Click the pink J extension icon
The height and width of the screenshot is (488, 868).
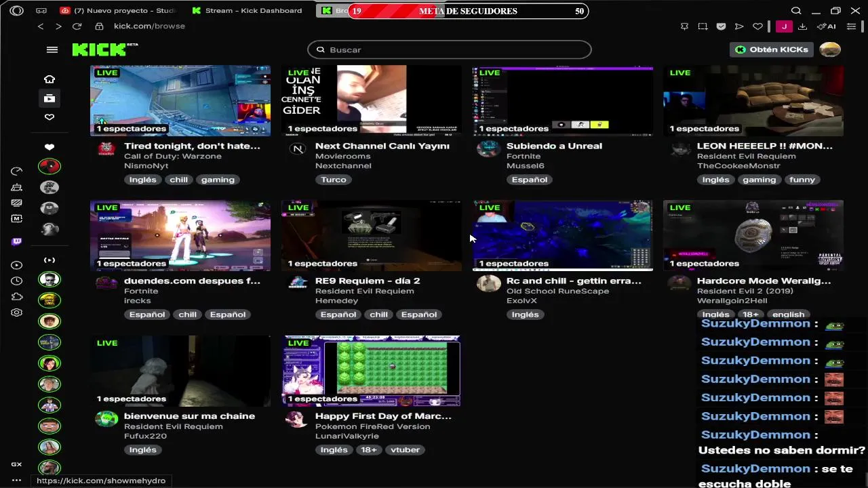click(x=784, y=26)
